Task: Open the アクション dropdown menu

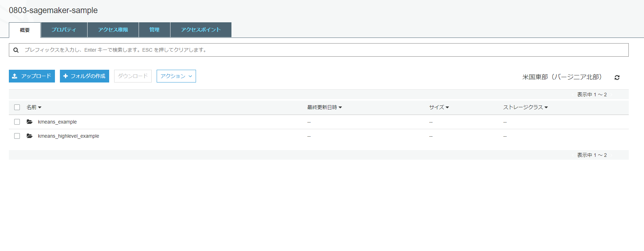Action: pos(176,76)
